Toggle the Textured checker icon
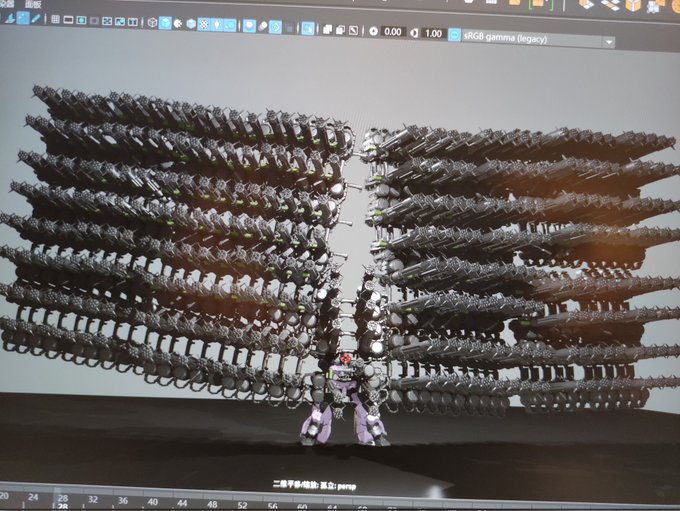The image size is (680, 511). click(x=204, y=24)
